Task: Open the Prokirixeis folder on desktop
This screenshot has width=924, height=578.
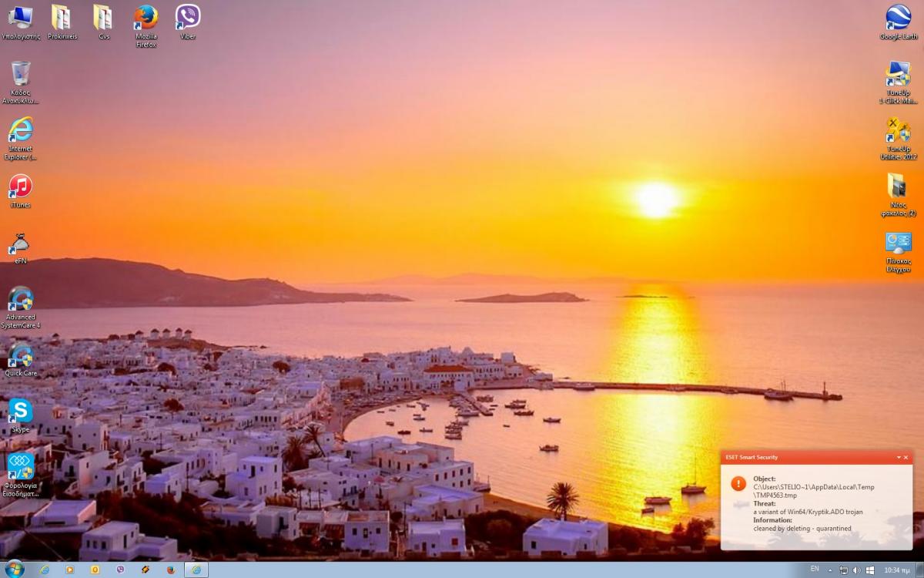Action: [62, 22]
